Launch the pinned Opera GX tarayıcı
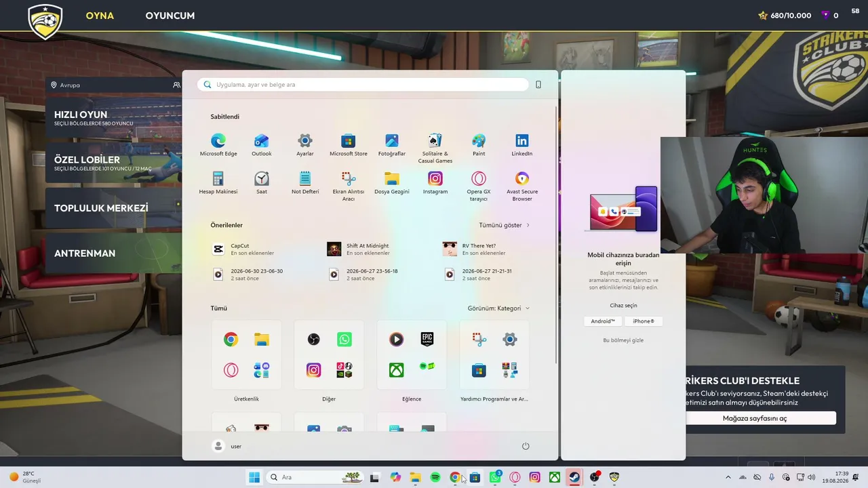The height and width of the screenshot is (488, 868). click(x=479, y=186)
